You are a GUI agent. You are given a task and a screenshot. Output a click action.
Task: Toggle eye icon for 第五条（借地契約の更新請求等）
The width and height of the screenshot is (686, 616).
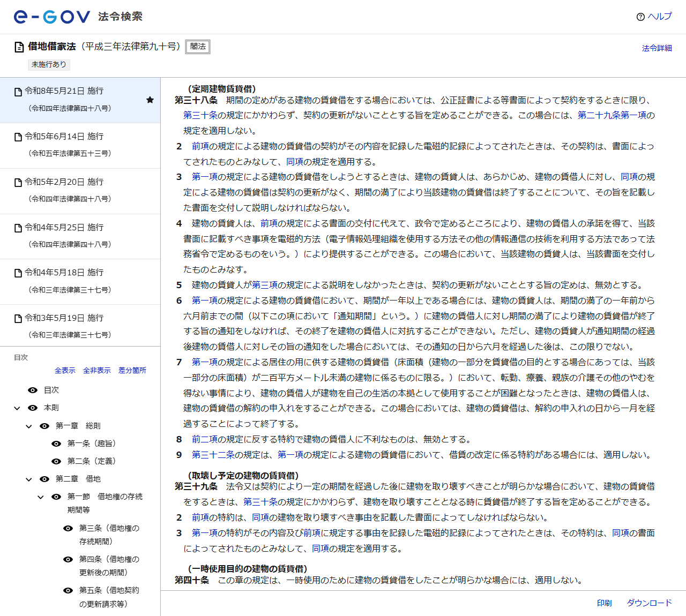(x=68, y=590)
